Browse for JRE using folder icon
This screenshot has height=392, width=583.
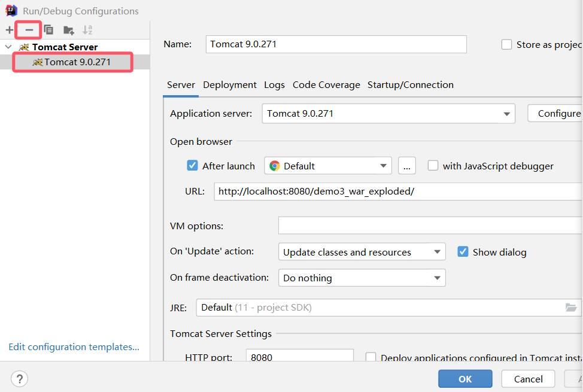(571, 308)
